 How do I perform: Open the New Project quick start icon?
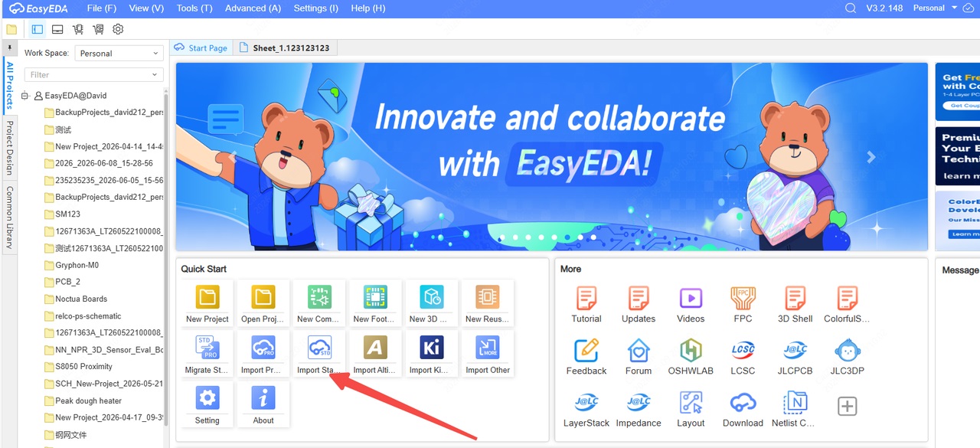click(207, 302)
